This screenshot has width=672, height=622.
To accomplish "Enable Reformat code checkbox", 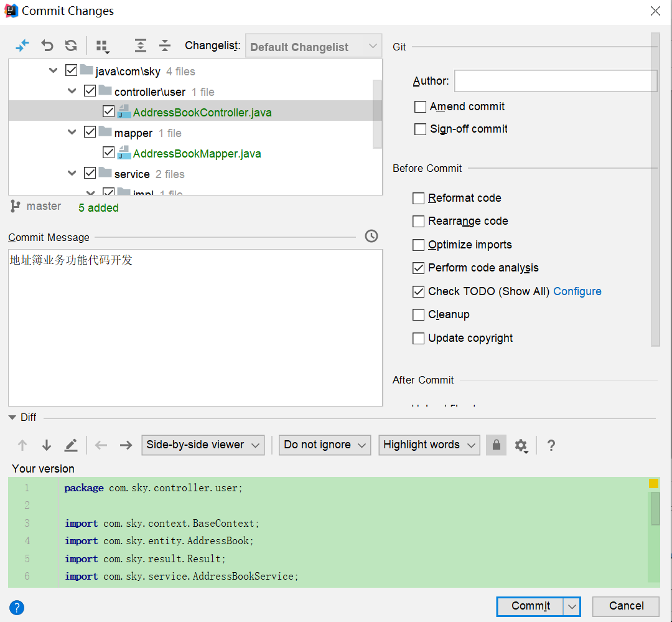I will coord(419,199).
